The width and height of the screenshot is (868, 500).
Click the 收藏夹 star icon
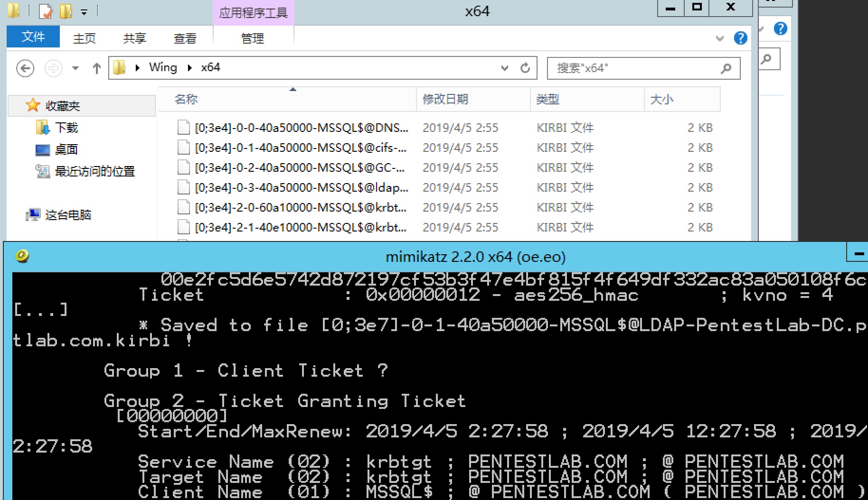pos(33,105)
